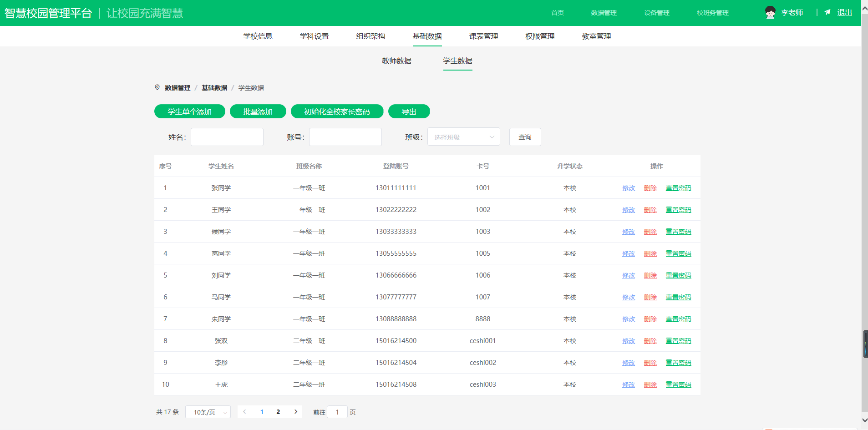This screenshot has height=430, width=868.
Task: Click 修改 link for 张同学
Action: pyautogui.click(x=629, y=188)
